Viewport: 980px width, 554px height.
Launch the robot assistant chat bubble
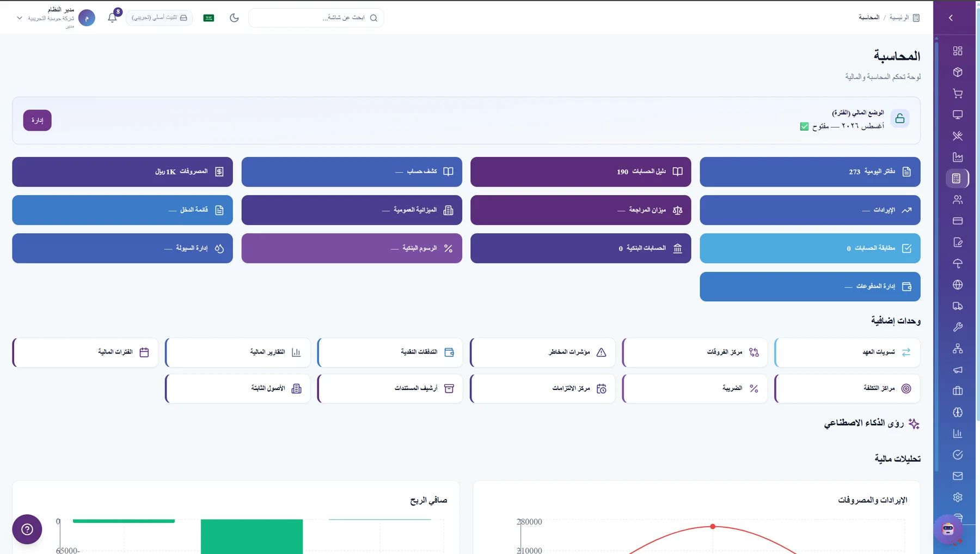(948, 528)
